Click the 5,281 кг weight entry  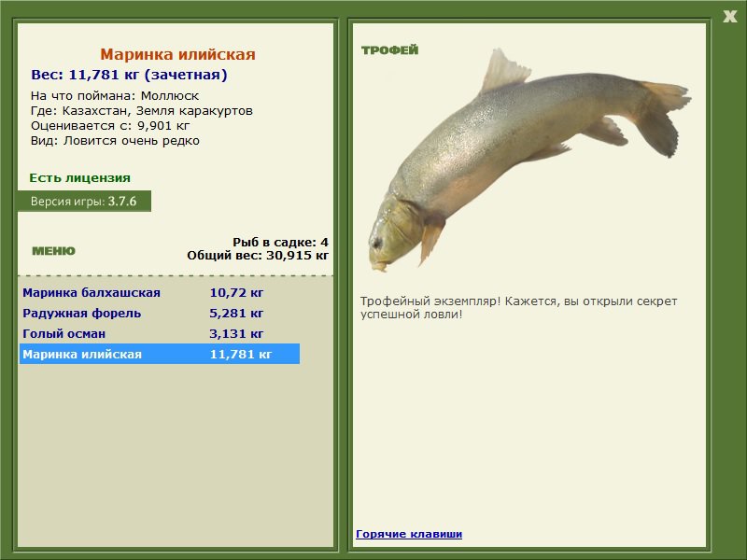tap(236, 313)
